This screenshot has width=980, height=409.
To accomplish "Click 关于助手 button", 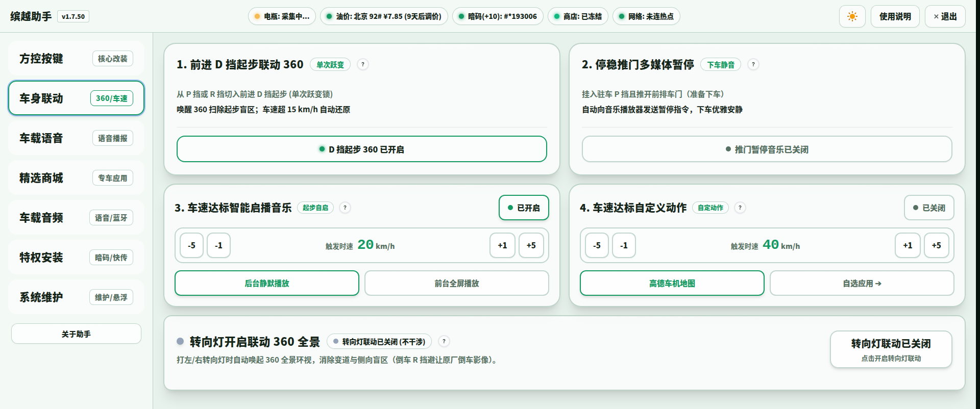I will coord(76,334).
